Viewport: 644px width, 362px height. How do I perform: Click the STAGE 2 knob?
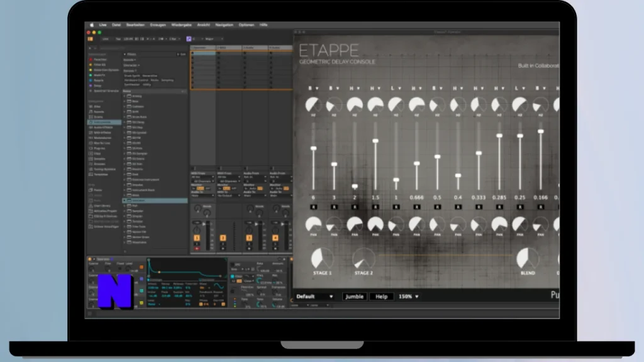364,258
